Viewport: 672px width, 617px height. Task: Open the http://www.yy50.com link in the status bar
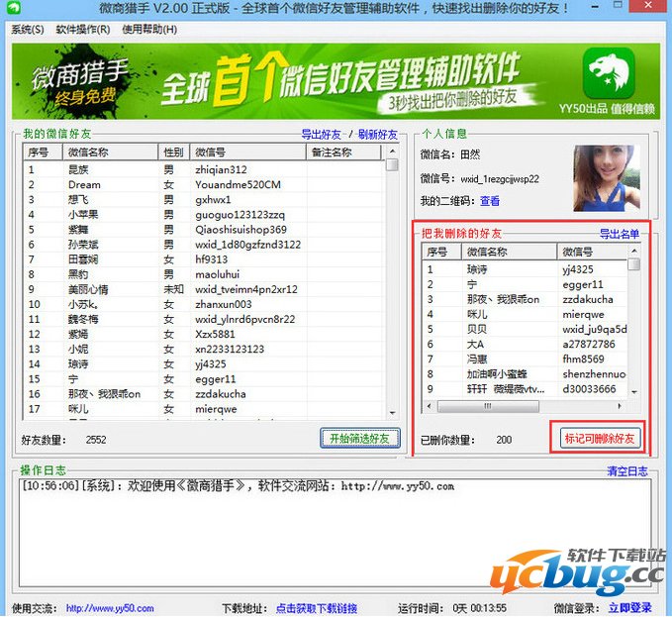pos(110,608)
